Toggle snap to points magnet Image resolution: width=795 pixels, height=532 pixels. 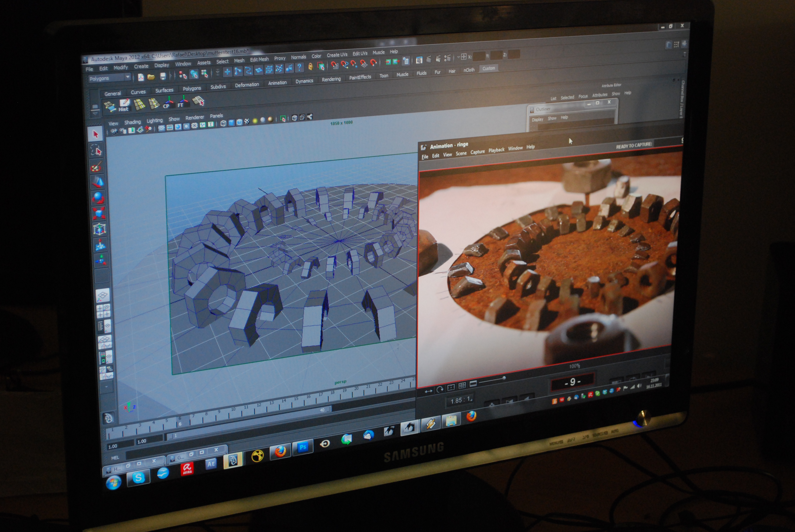(354, 63)
